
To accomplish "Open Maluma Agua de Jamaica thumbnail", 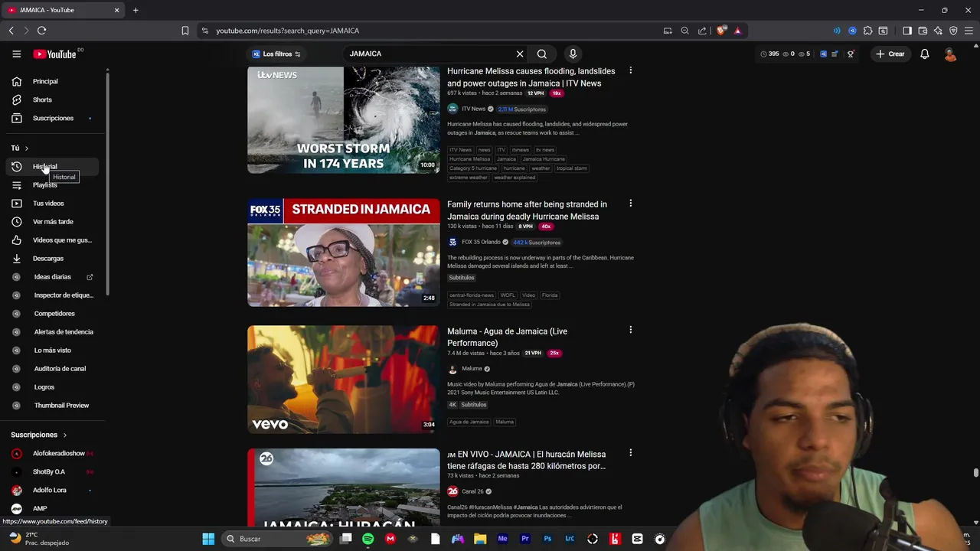I will pos(344,380).
